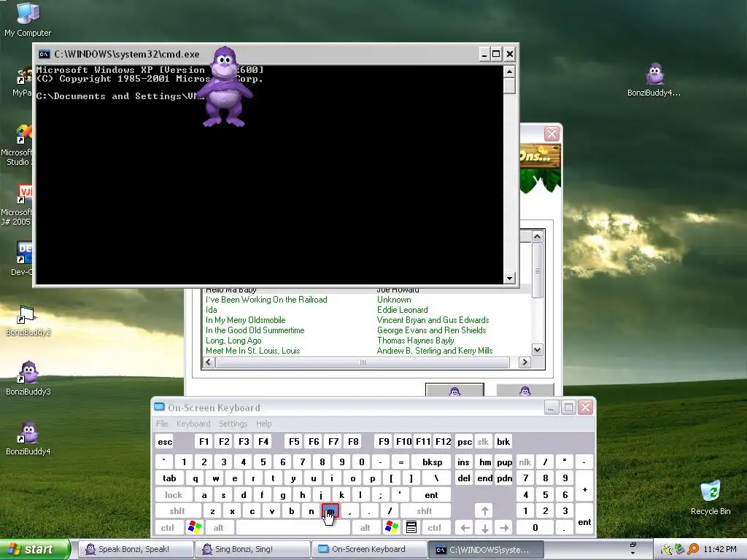Open the Keyboard menu
This screenshot has width=747, height=560.
coord(193,424)
